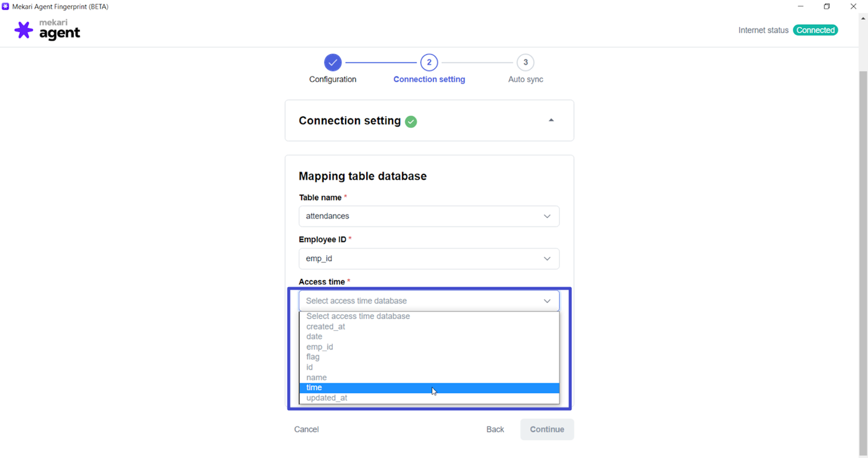Click the completed Configuration step checkmark

tap(332, 62)
